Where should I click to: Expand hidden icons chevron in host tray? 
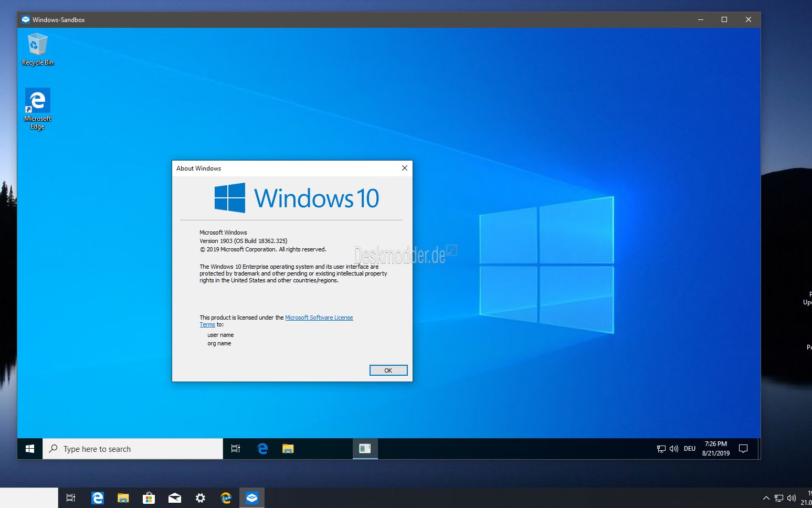click(766, 498)
